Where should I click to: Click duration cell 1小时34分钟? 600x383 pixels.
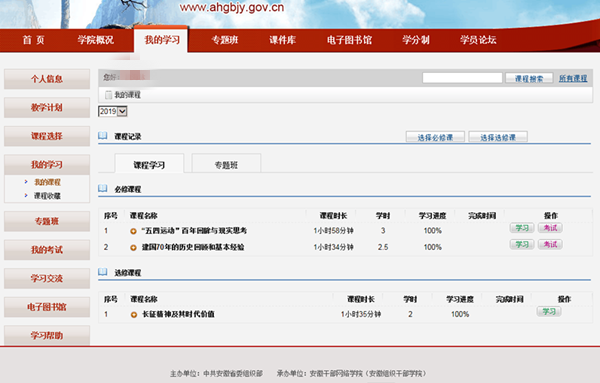pyautogui.click(x=333, y=247)
